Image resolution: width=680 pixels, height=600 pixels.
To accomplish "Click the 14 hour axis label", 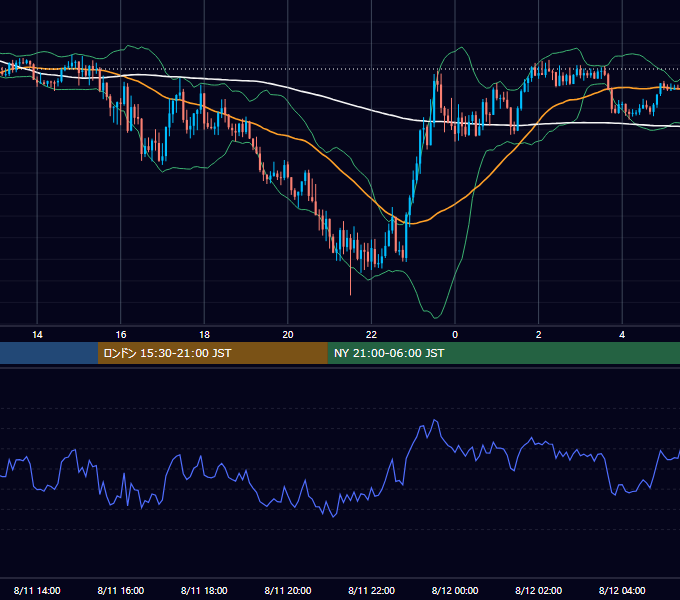I will click(x=37, y=335).
